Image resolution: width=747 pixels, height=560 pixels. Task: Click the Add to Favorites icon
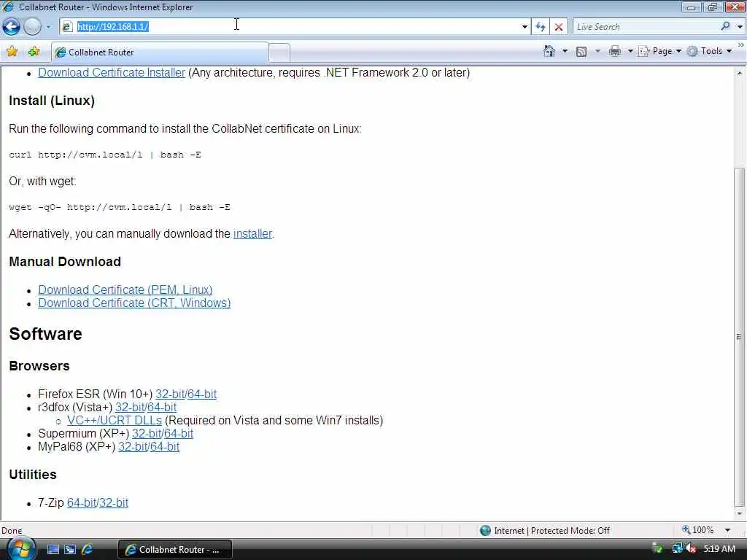(34, 52)
